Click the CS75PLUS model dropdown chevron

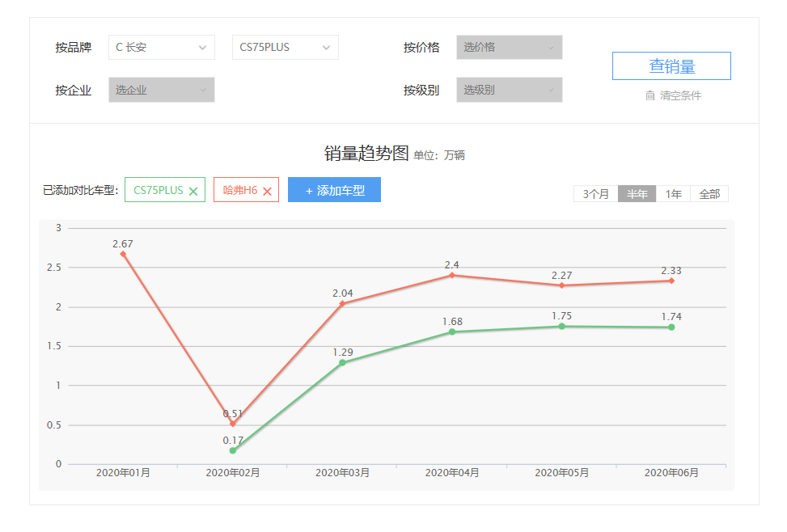(326, 48)
